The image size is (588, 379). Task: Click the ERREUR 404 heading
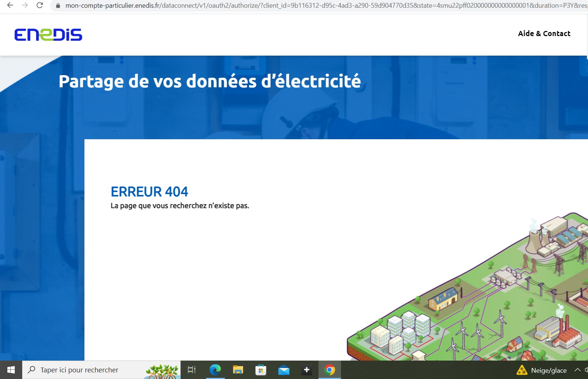149,192
